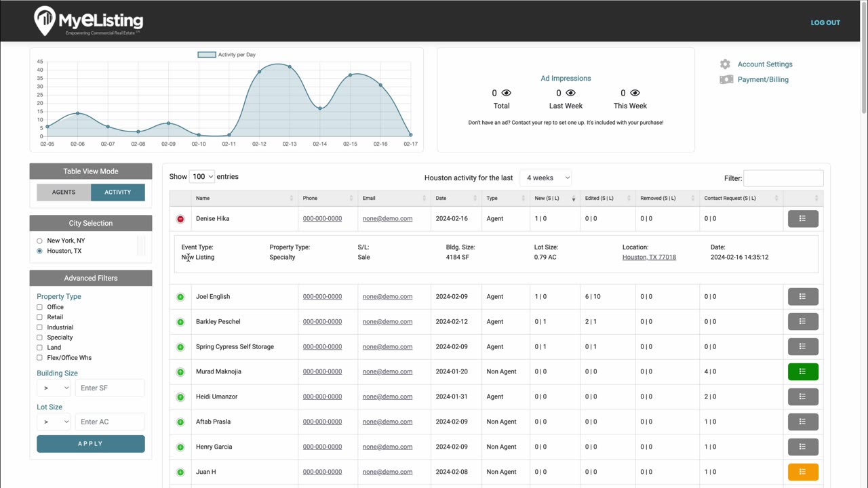The height and width of the screenshot is (488, 868).
Task: Sort table by Date column
Action: [x=456, y=198]
